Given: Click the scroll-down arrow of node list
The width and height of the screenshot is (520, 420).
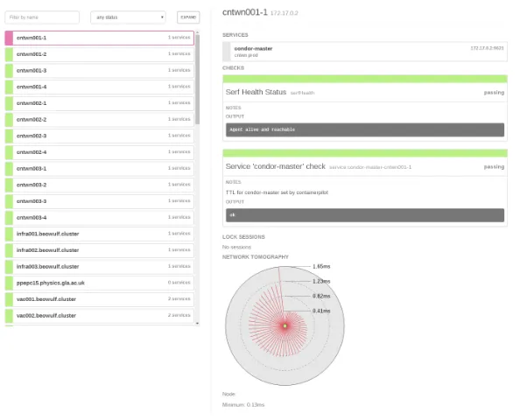Looking at the screenshot, I should [198, 323].
